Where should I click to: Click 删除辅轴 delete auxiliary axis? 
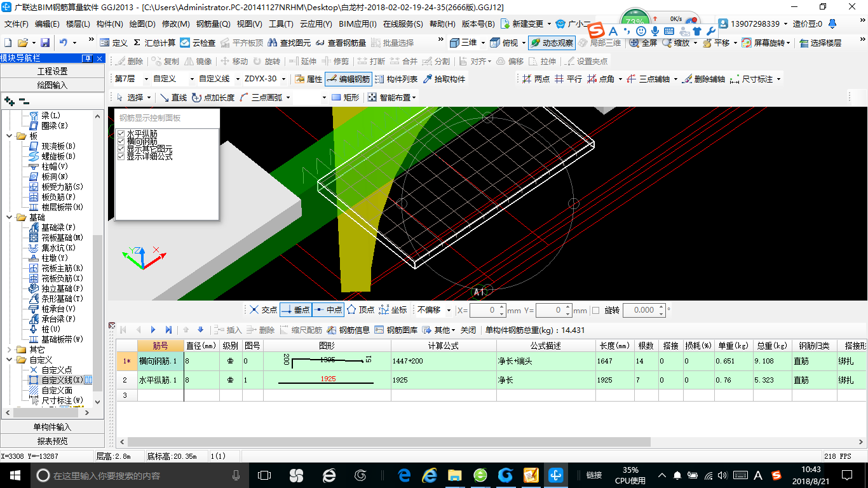pos(703,79)
